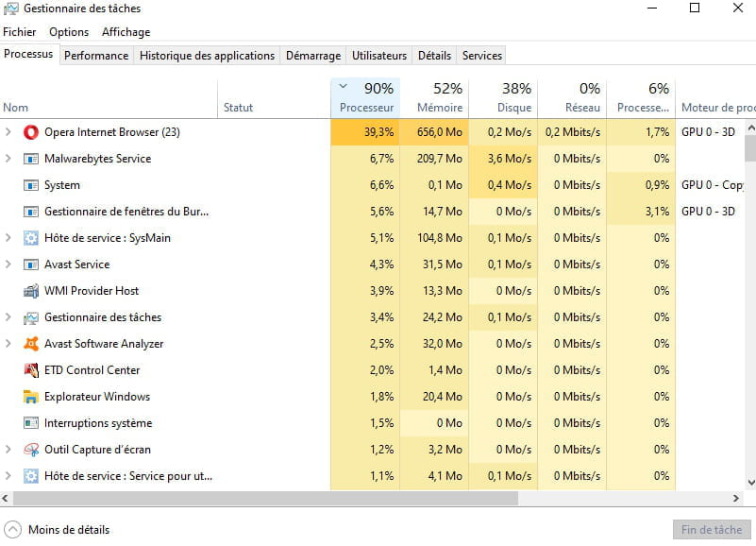The width and height of the screenshot is (756, 546).
Task: Collapse view with Moins de détails arrow
Action: coord(13,530)
